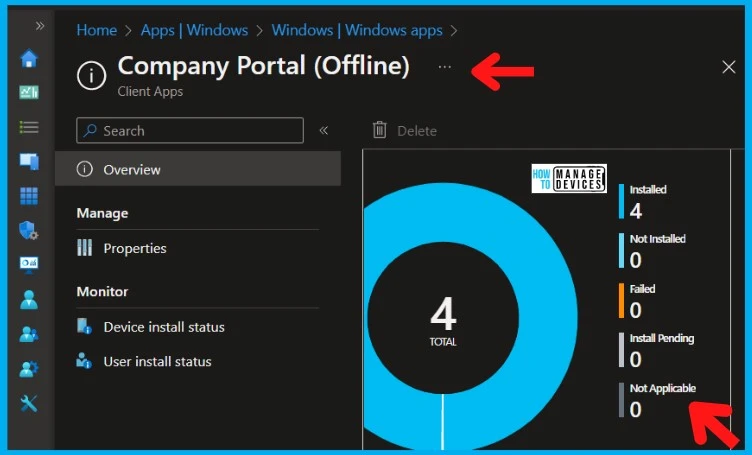This screenshot has width=752, height=455.
Task: Open Properties menu item
Action: [x=135, y=248]
